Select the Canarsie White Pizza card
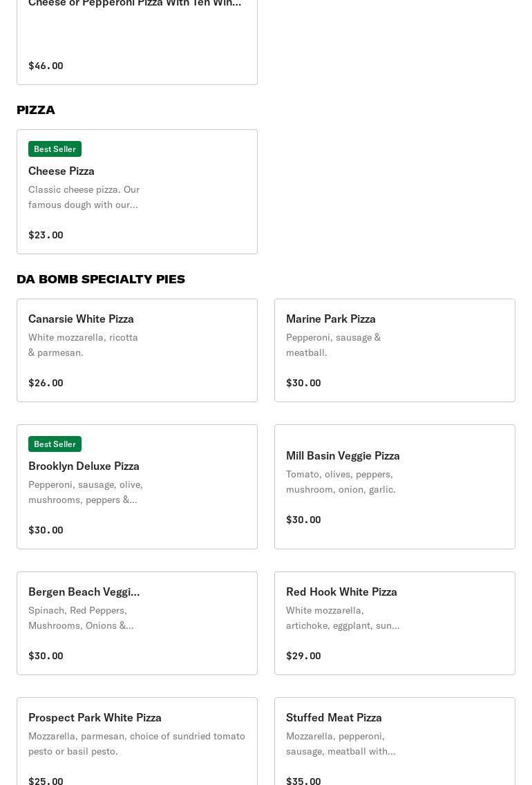The width and height of the screenshot is (532, 785). pyautogui.click(x=137, y=350)
